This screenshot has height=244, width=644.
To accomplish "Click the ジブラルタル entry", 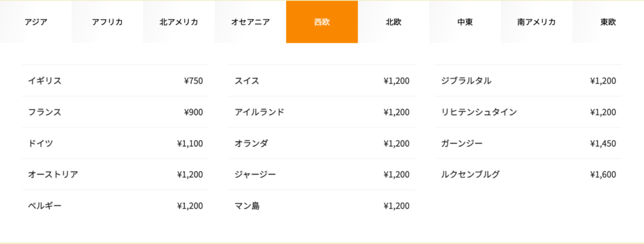I will (x=528, y=80).
